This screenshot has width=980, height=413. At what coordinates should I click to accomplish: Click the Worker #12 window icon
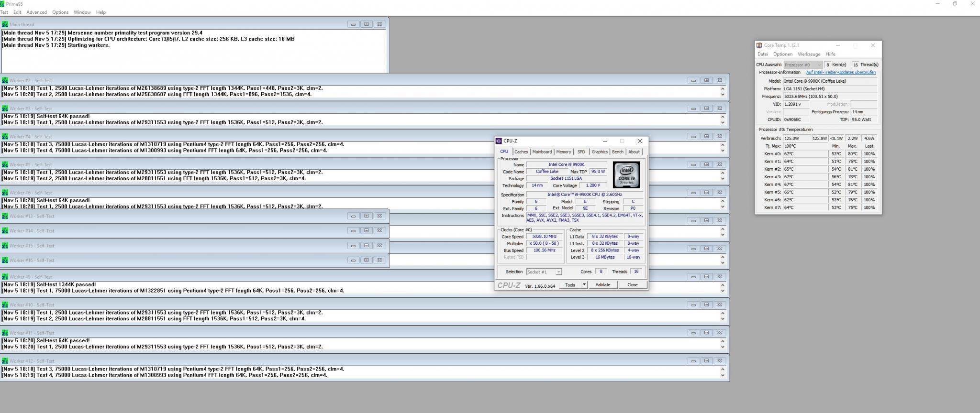pyautogui.click(x=5, y=361)
